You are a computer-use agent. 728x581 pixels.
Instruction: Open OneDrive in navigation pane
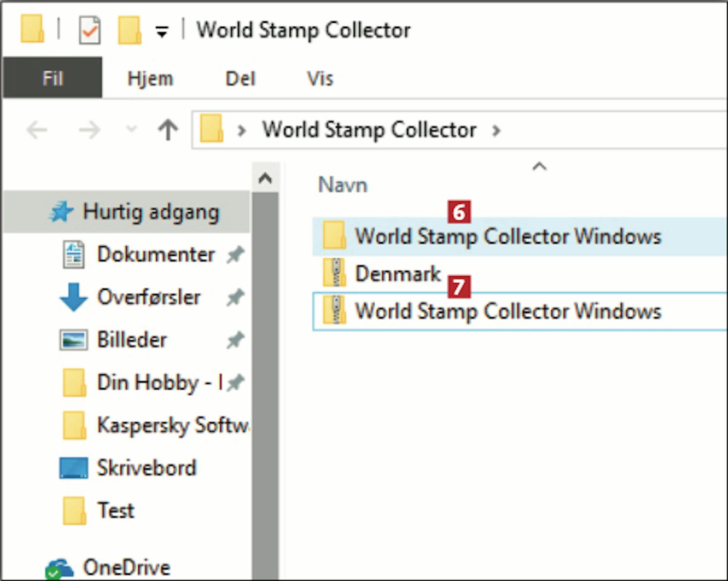pos(126,567)
